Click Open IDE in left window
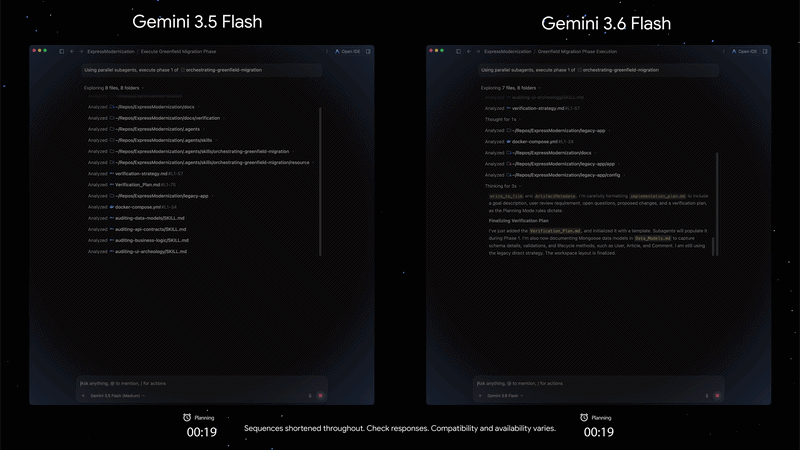This screenshot has width=800, height=450. click(x=347, y=51)
